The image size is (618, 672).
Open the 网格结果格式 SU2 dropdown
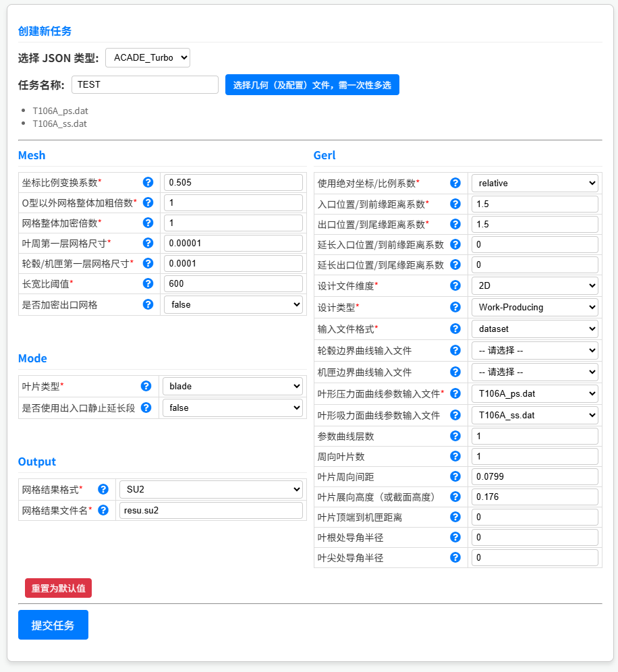click(x=210, y=489)
